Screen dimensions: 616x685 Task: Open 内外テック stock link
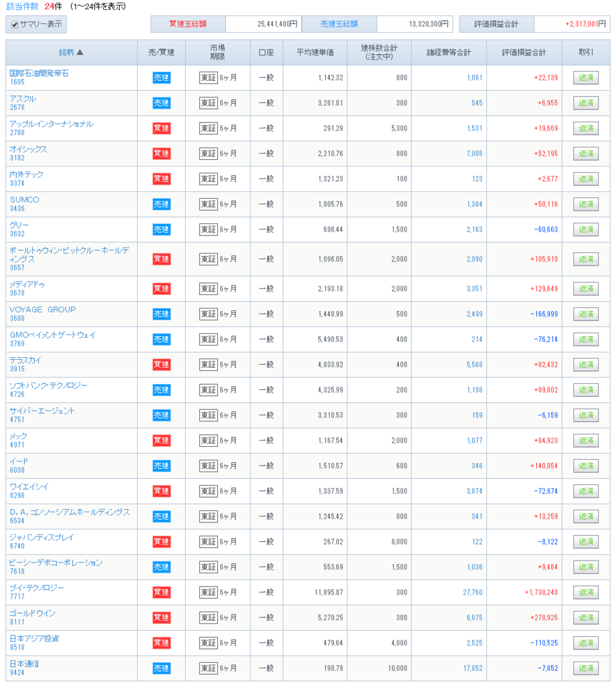pyautogui.click(x=26, y=175)
